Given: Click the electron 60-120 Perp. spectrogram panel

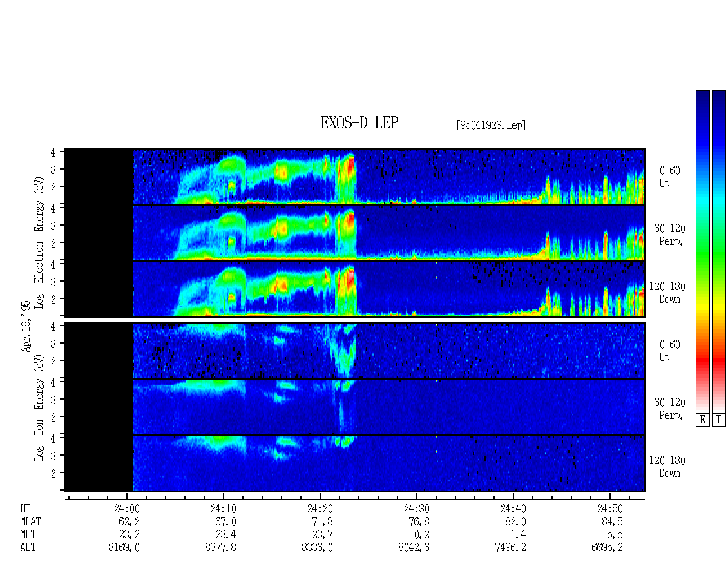Looking at the screenshot, I should (355, 233).
